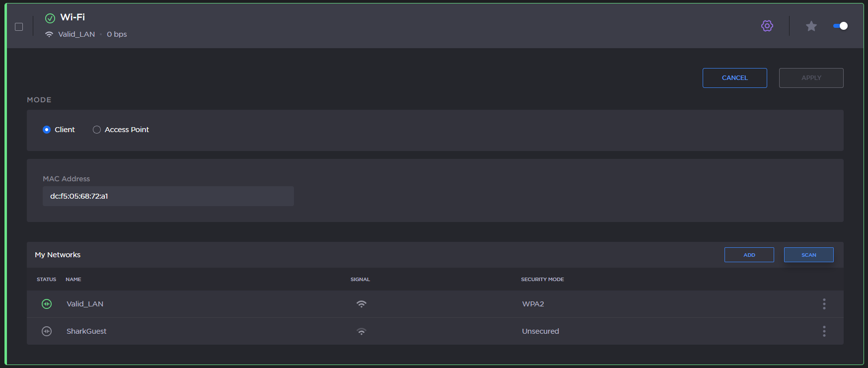The height and width of the screenshot is (368, 868).
Task: Click the green connected checkmark beside Wi-Fi
Action: pos(50,18)
